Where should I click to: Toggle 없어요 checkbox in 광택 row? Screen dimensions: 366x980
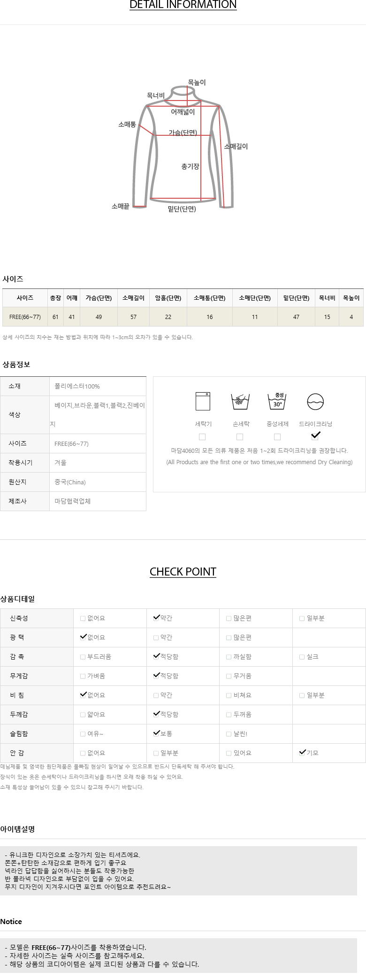click(x=84, y=637)
